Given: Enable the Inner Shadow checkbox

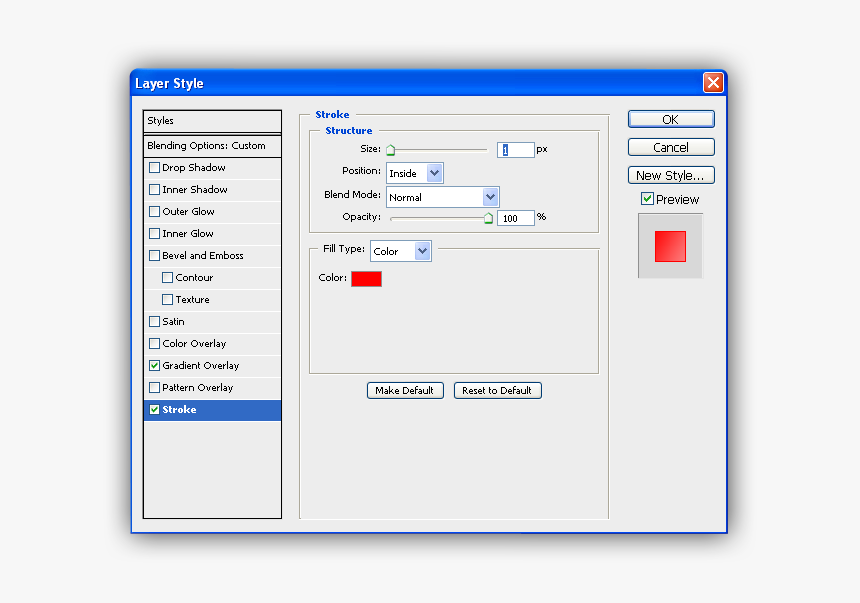Looking at the screenshot, I should click(x=155, y=189).
